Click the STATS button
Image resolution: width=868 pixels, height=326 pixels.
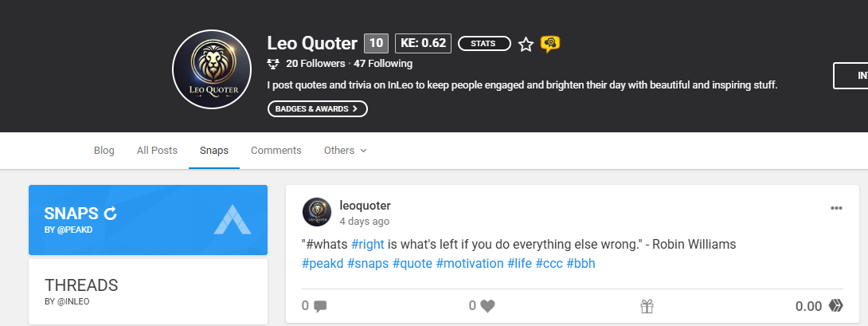tap(484, 43)
